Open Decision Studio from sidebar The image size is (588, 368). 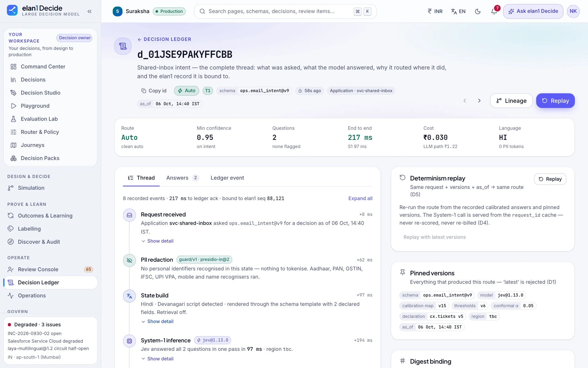(50, 93)
